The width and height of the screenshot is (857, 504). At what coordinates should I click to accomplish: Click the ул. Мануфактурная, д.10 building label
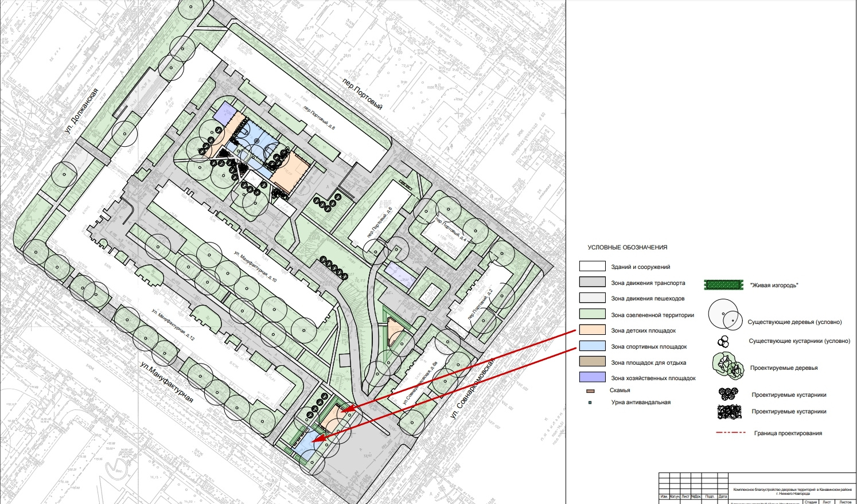[x=255, y=267]
